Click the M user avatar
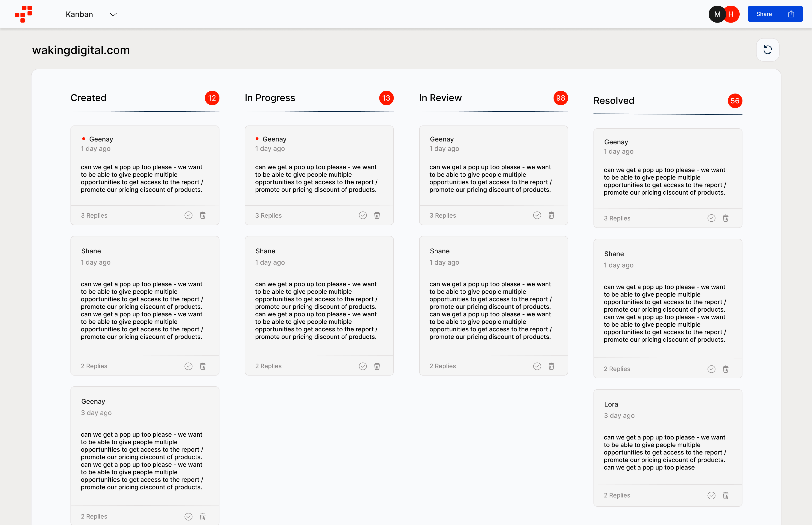812x525 pixels. [717, 14]
